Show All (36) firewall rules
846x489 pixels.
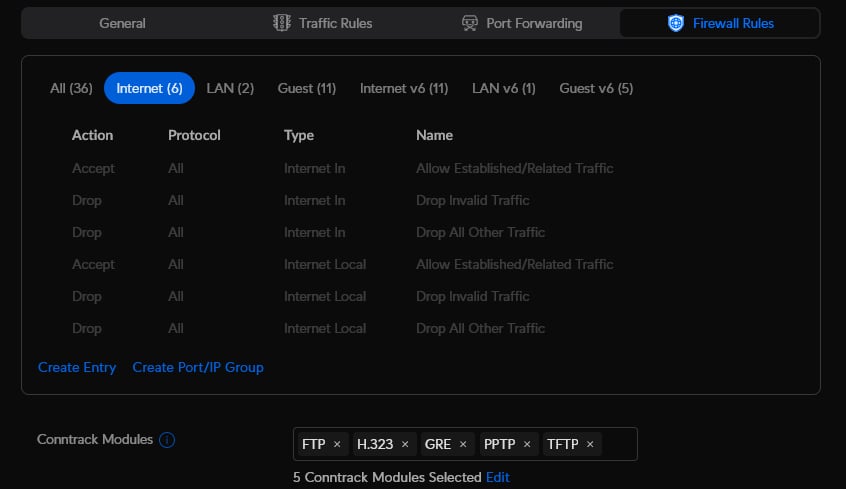tap(71, 88)
